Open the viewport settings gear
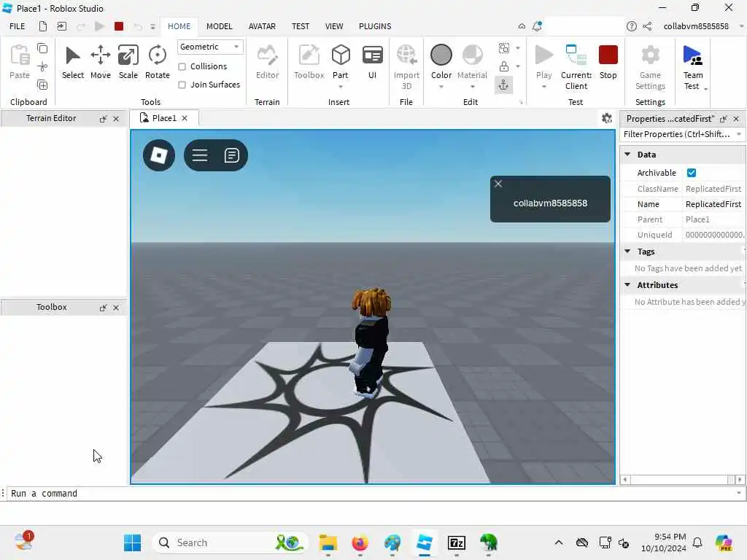 (606, 118)
